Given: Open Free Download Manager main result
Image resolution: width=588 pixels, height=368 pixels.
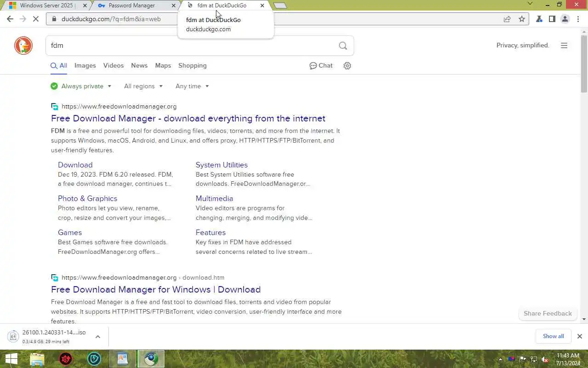Looking at the screenshot, I should 188,118.
